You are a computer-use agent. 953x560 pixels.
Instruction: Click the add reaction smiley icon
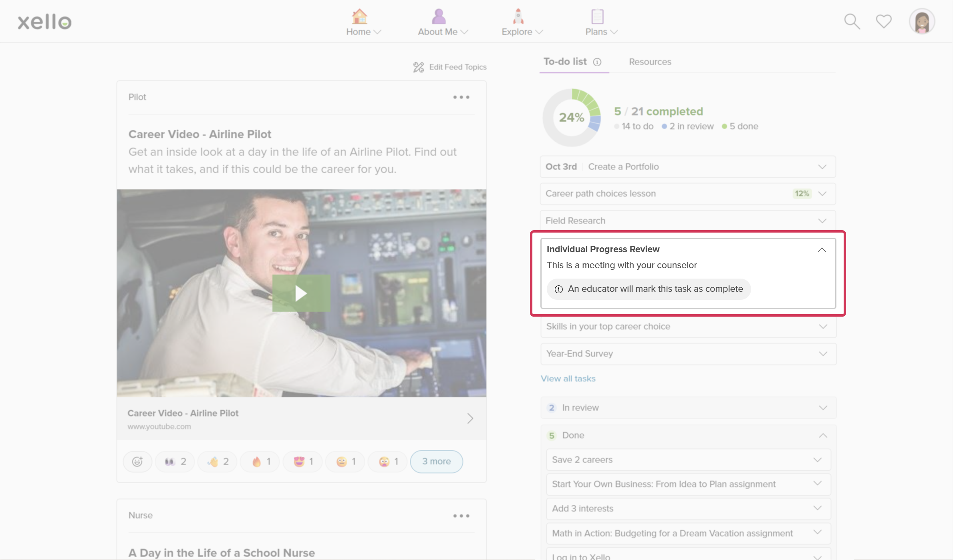[137, 462]
